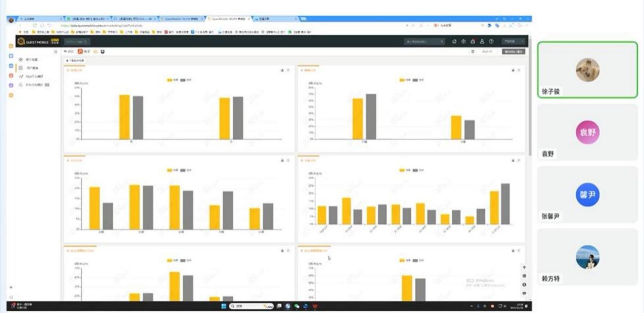Click the calendar icon beside the date field
The height and width of the screenshot is (313, 644).
(x=473, y=52)
